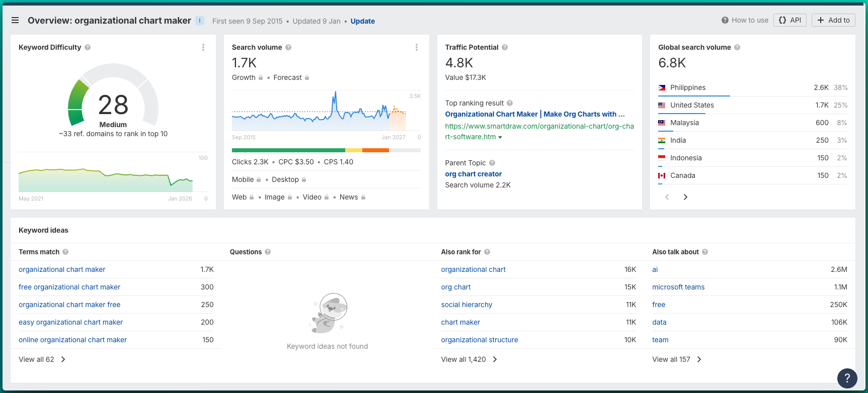Click the Add to button
The height and width of the screenshot is (393, 868).
tap(833, 20)
